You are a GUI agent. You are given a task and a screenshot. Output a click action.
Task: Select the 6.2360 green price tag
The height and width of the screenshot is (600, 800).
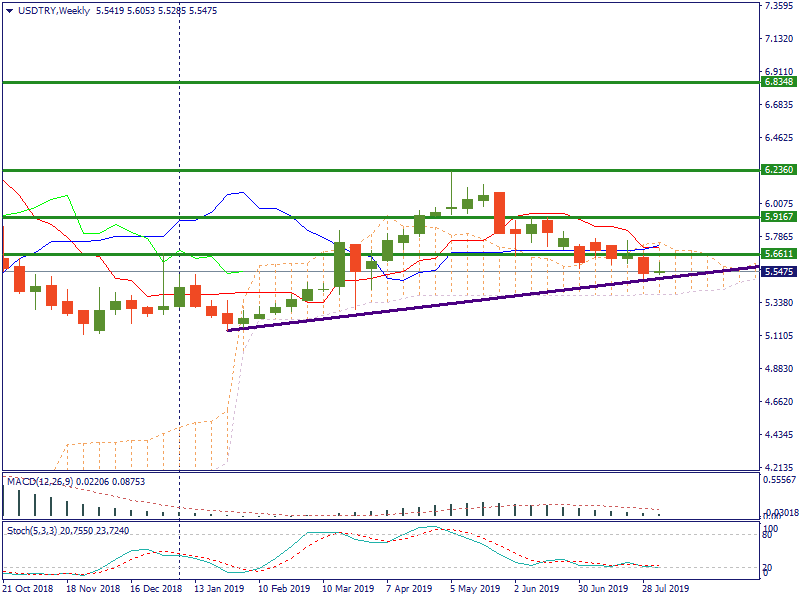coord(778,171)
